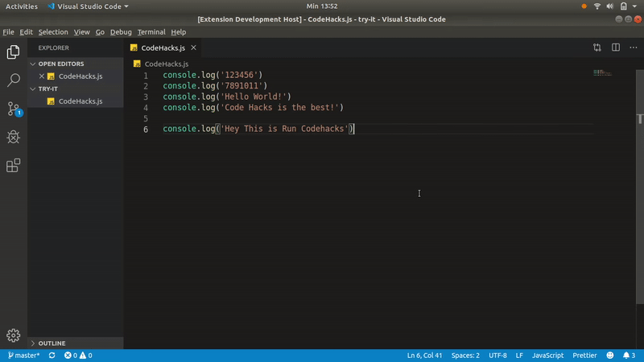
Task: Open the Extensions view
Action: pyautogui.click(x=13, y=166)
